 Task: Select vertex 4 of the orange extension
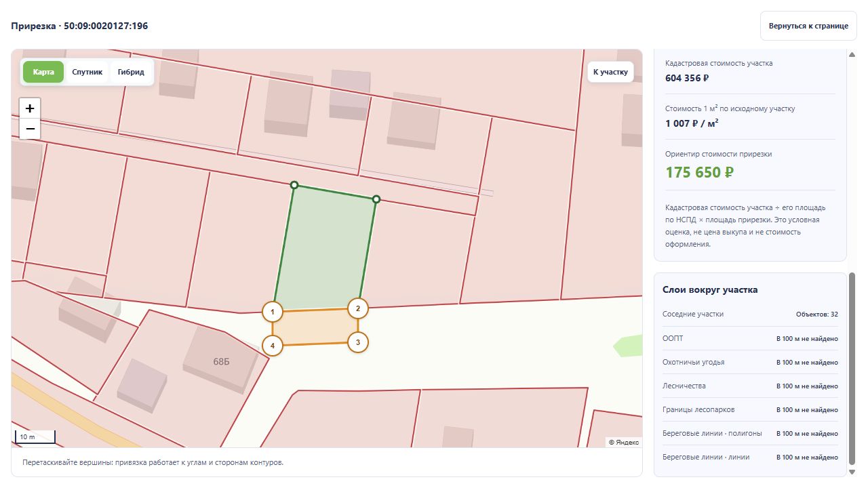(x=273, y=346)
